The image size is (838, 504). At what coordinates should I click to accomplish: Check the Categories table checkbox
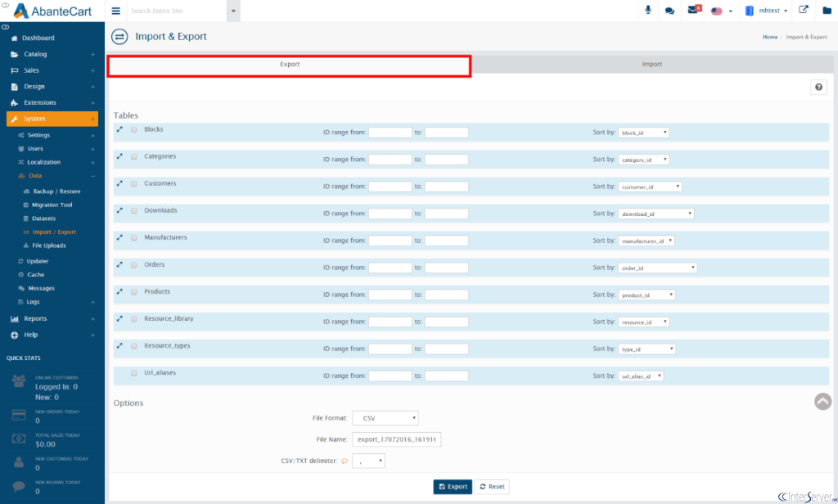click(134, 157)
